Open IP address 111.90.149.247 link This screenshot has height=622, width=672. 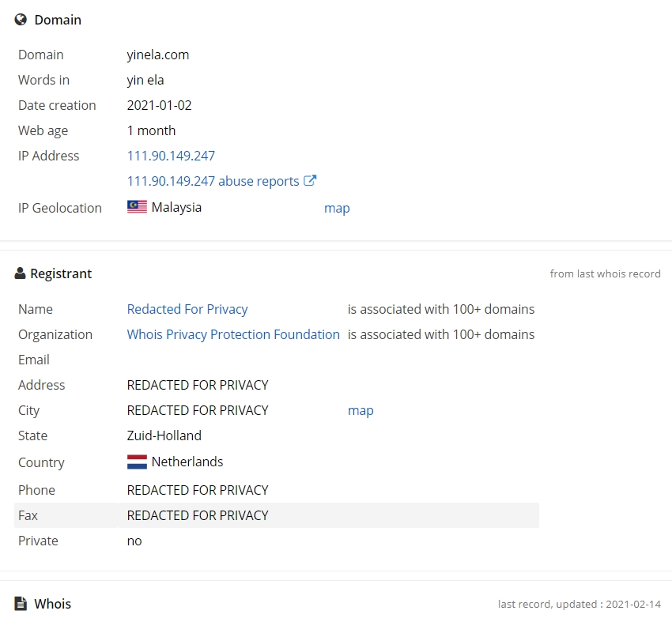[171, 156]
